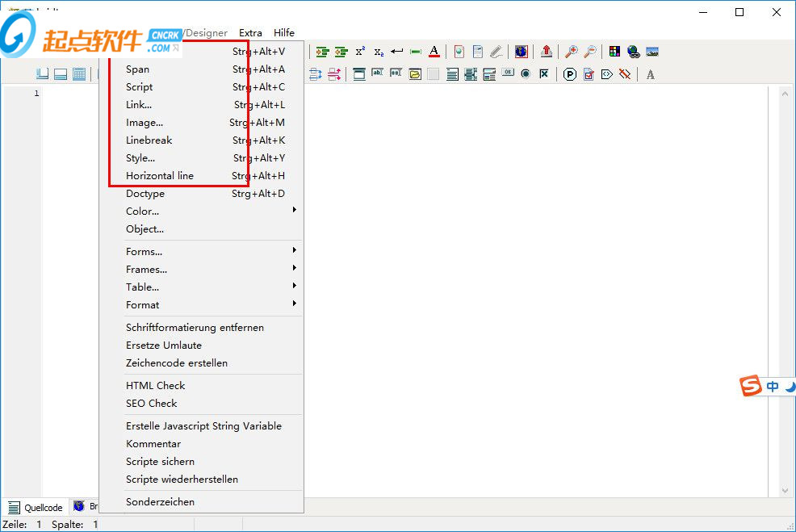Click the document with red checkmark icon

coord(589,74)
